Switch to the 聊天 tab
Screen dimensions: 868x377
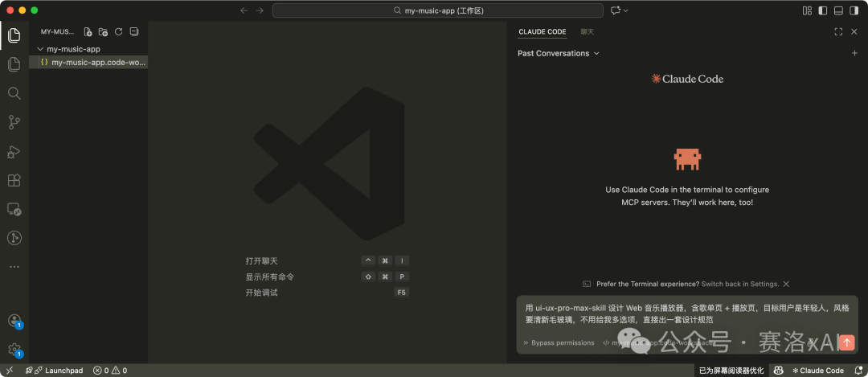pyautogui.click(x=588, y=32)
